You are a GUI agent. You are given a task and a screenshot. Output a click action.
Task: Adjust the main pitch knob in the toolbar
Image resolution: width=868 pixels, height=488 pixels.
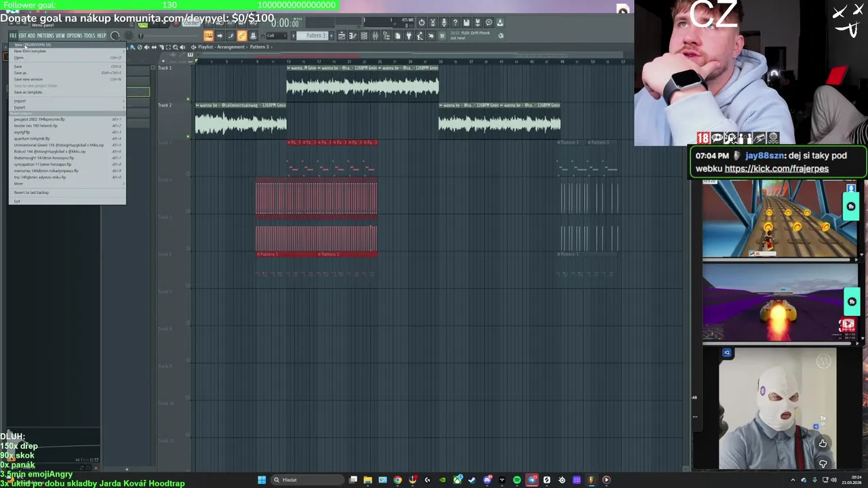coord(129,35)
